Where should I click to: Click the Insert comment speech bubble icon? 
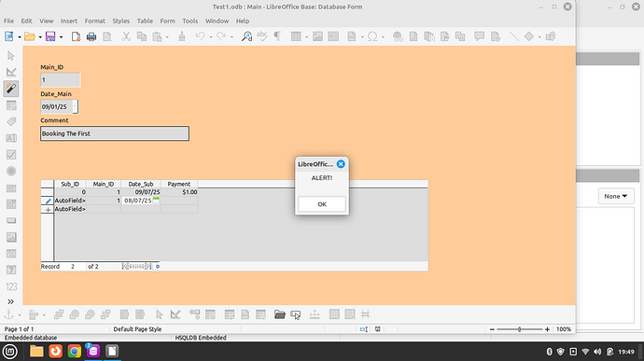click(x=479, y=36)
